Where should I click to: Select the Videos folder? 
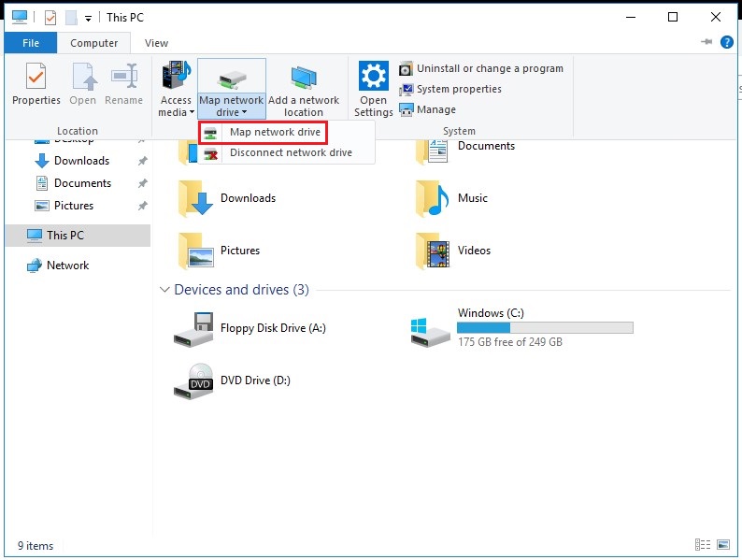coord(453,251)
